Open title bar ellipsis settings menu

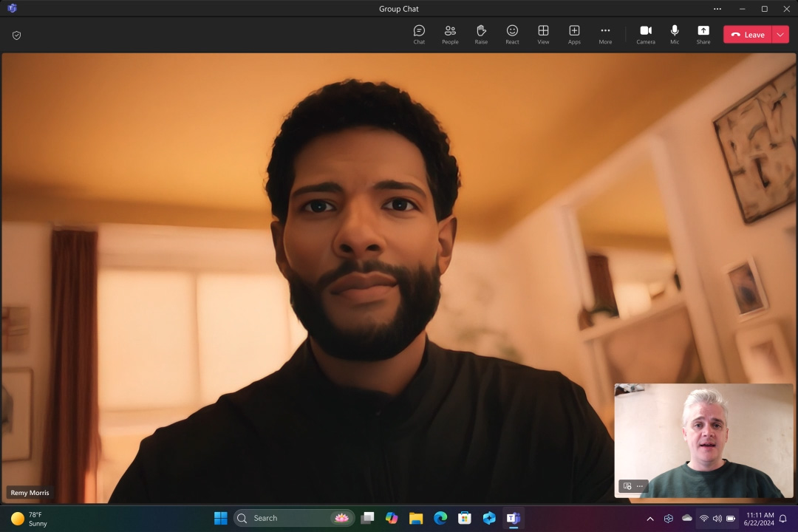[x=717, y=9]
